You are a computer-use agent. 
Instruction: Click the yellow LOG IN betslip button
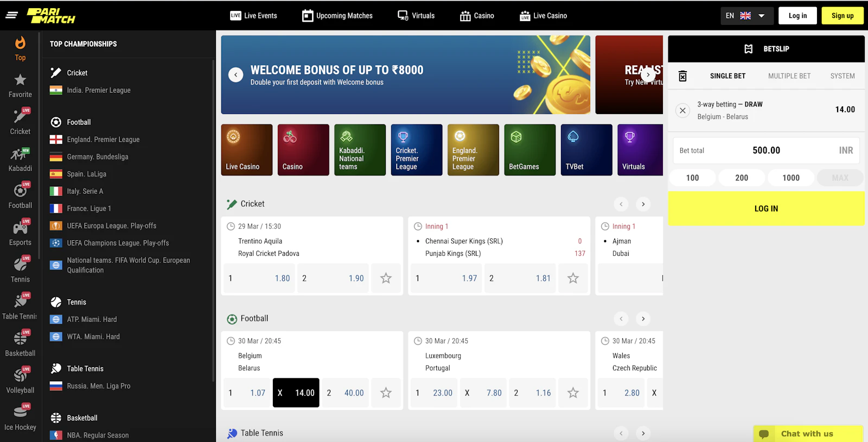coord(766,209)
